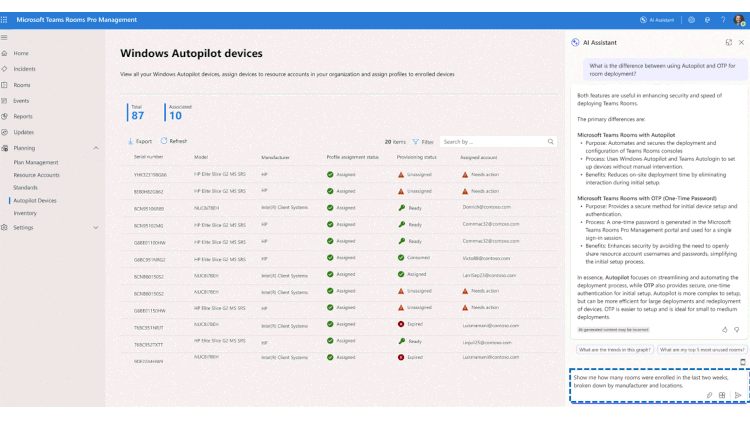Close the AI Assistant panel
The width and height of the screenshot is (750, 422).
tap(741, 43)
